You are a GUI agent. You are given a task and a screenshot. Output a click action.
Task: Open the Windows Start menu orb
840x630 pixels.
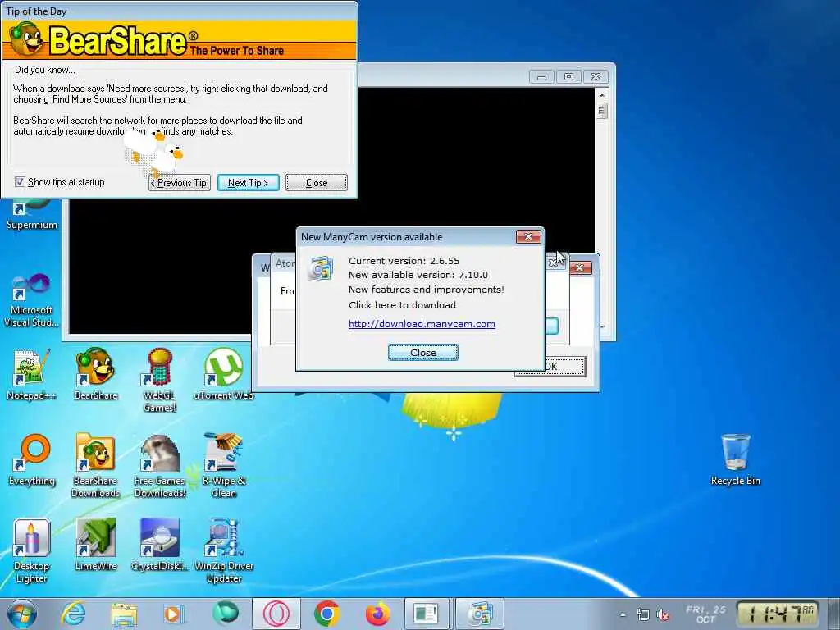pos(22,614)
